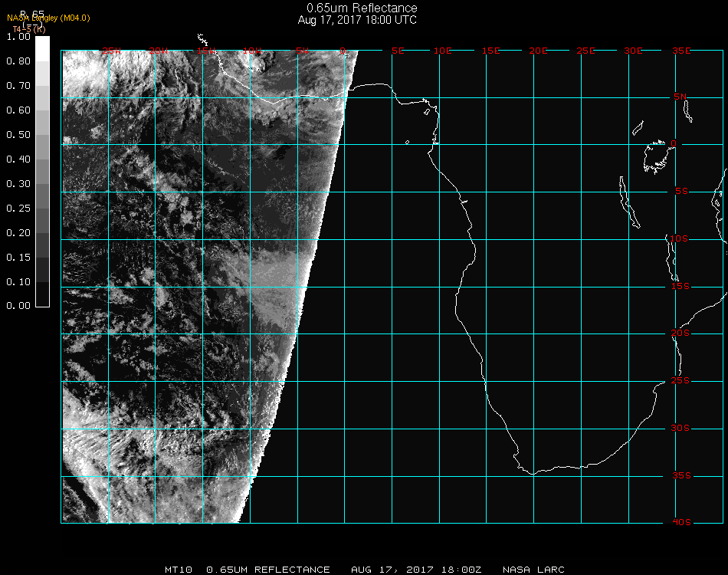Click the 30E longitude label
Image resolution: width=728 pixels, height=575 pixels.
[633, 51]
